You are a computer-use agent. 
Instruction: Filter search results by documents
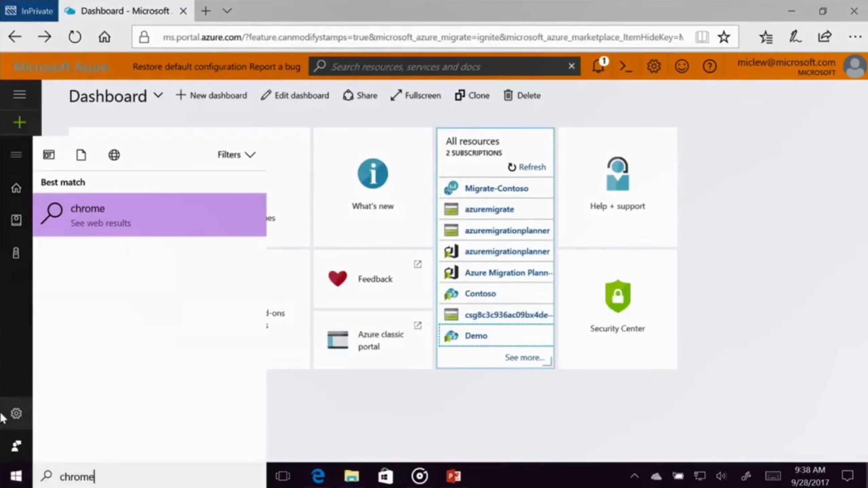click(x=81, y=155)
